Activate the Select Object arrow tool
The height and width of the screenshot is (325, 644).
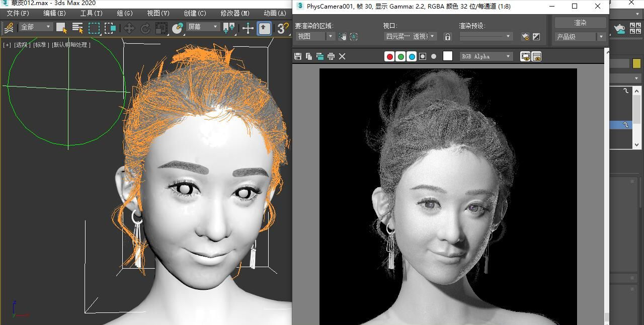[61, 28]
